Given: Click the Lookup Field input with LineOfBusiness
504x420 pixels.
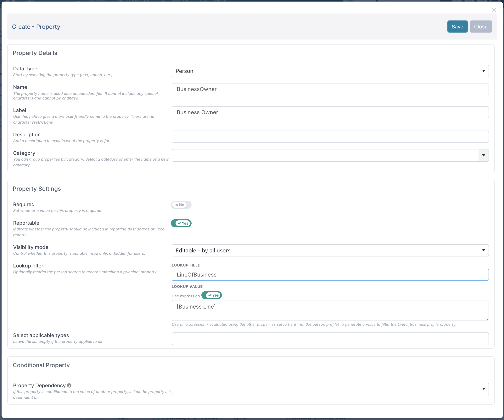Looking at the screenshot, I should point(330,275).
